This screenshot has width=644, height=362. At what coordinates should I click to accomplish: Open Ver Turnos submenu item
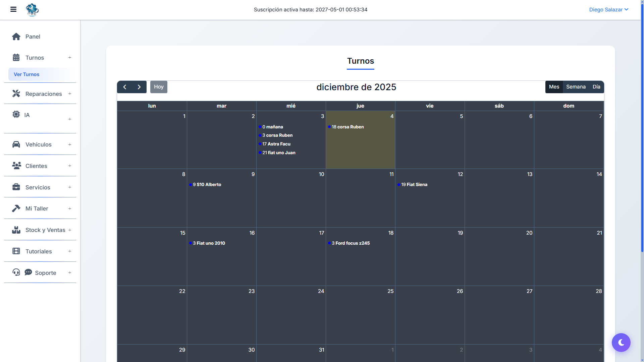26,74
